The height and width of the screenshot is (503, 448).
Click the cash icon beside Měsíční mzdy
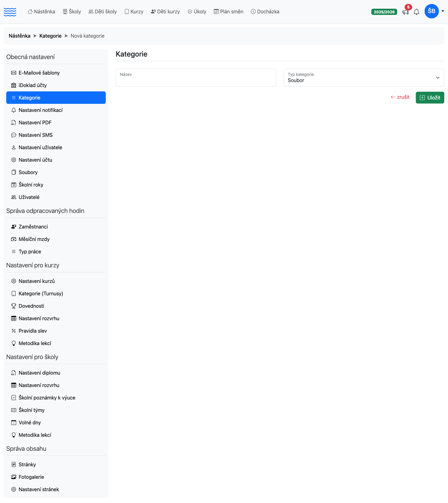[x=14, y=239]
